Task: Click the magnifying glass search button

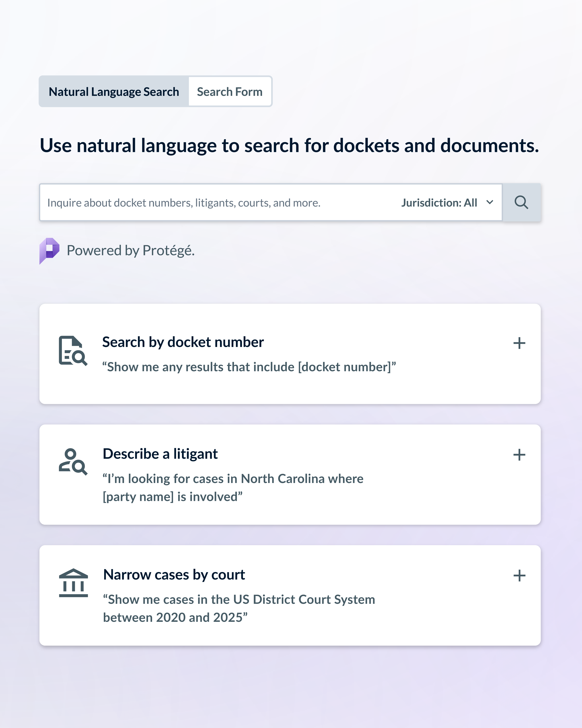Action: point(521,203)
